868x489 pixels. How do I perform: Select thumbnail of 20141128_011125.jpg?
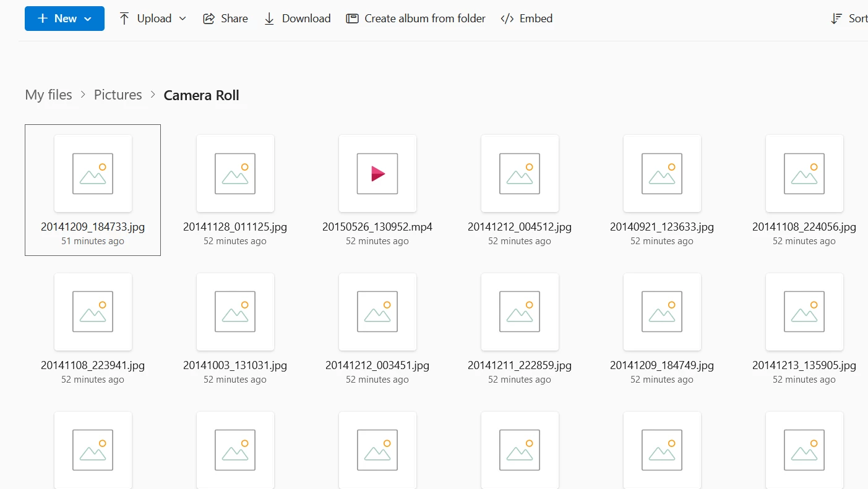click(x=235, y=174)
